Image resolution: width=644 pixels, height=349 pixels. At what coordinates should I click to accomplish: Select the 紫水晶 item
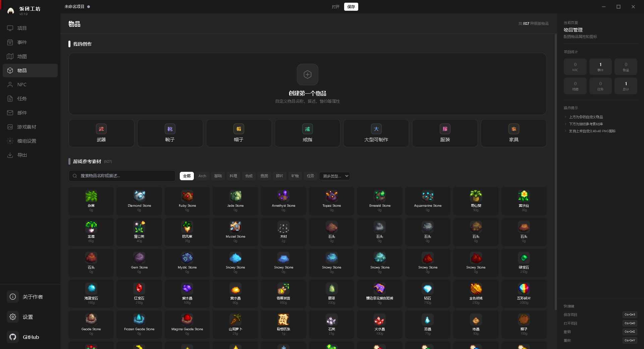click(x=187, y=293)
